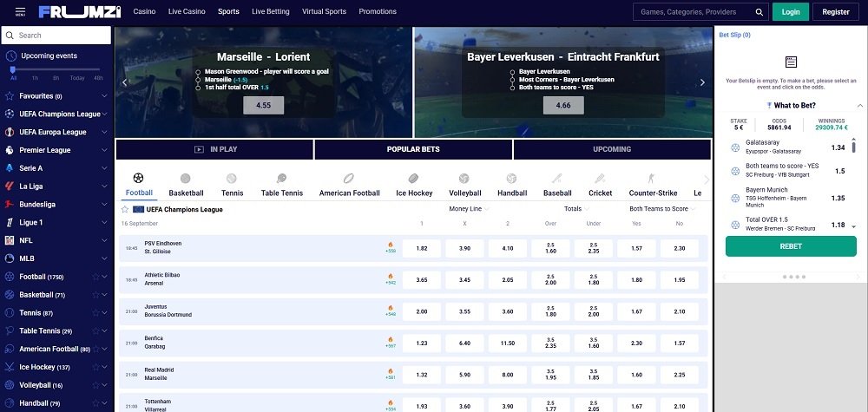Adjust the upcoming events time slider
868x412 pixels.
(13, 69)
